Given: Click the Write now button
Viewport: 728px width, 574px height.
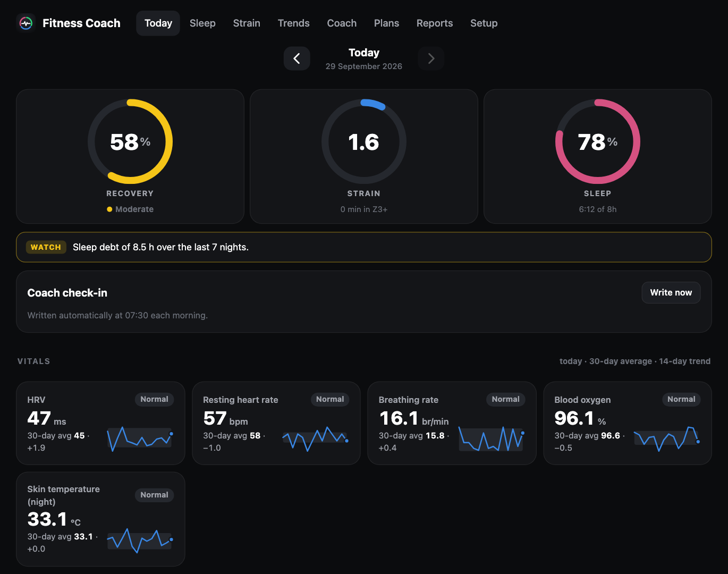Looking at the screenshot, I should [671, 293].
